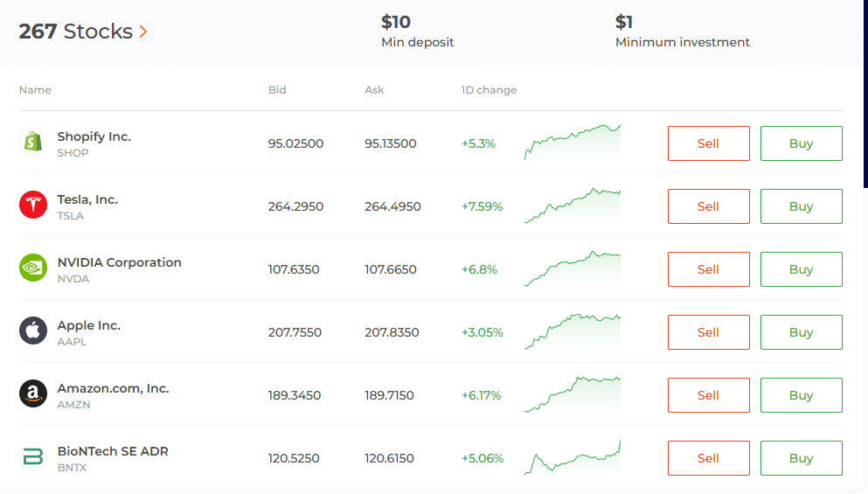Sort by the 1D change column header
This screenshot has width=868, height=494.
[x=489, y=90]
